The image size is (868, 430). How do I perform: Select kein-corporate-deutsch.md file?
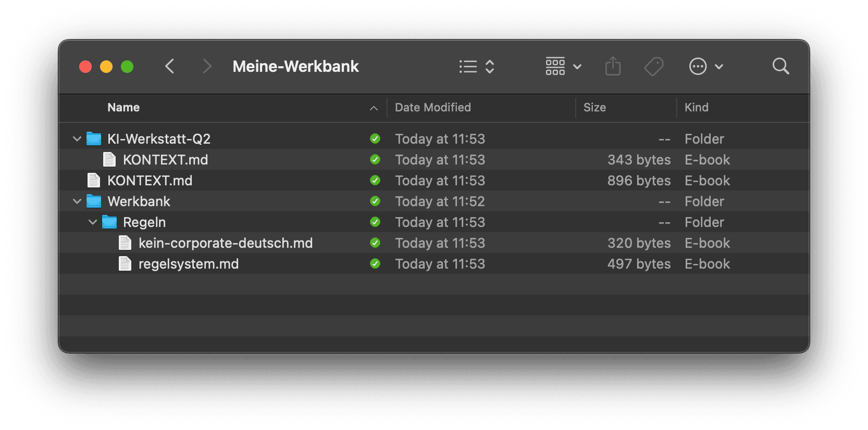(x=434, y=243)
